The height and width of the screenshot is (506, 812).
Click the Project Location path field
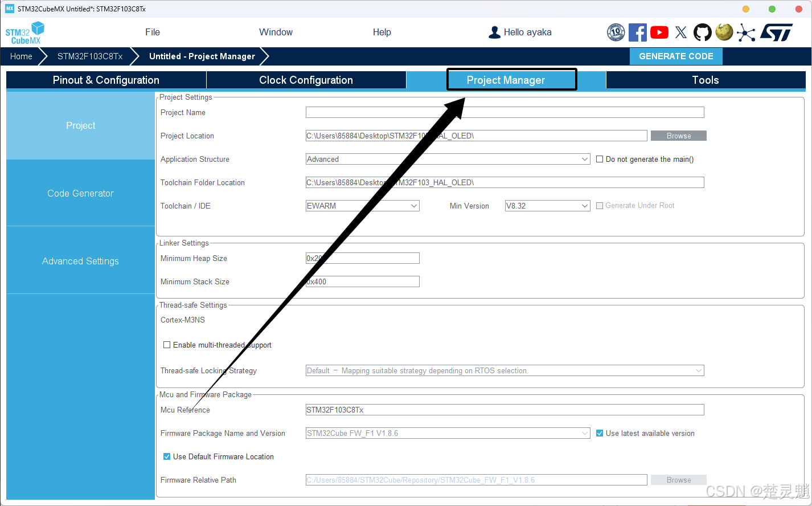click(477, 136)
